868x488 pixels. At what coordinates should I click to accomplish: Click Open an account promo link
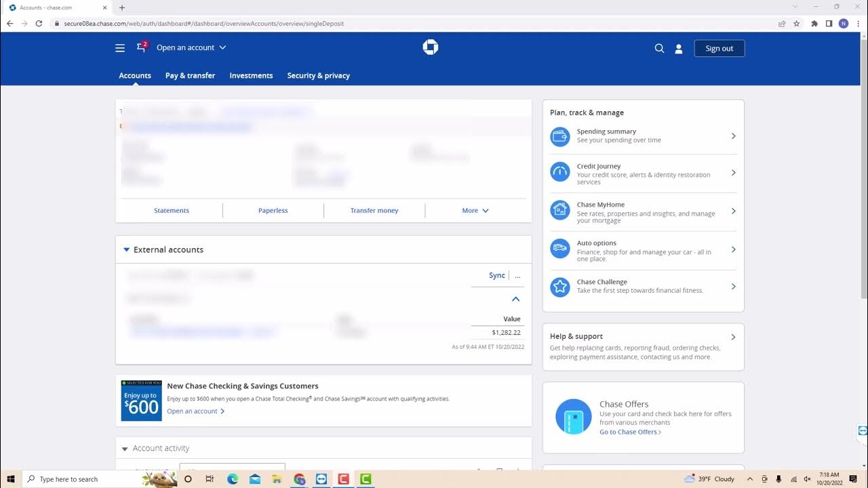coord(196,411)
